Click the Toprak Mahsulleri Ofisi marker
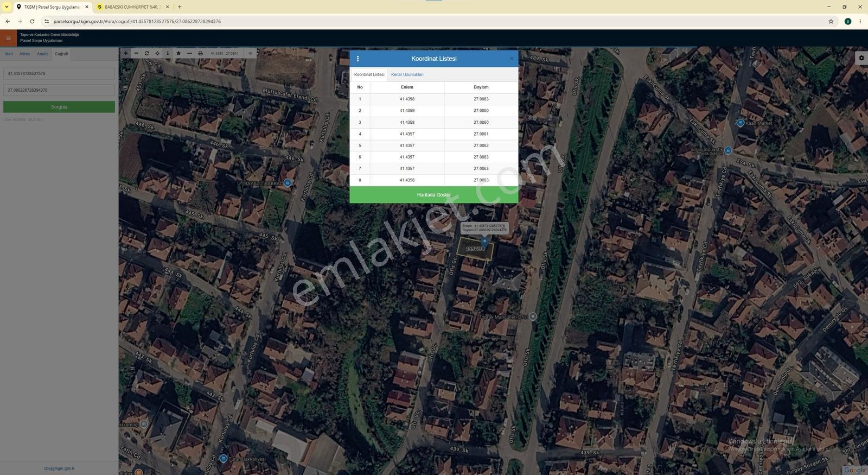This screenshot has width=868, height=475. pos(533,316)
